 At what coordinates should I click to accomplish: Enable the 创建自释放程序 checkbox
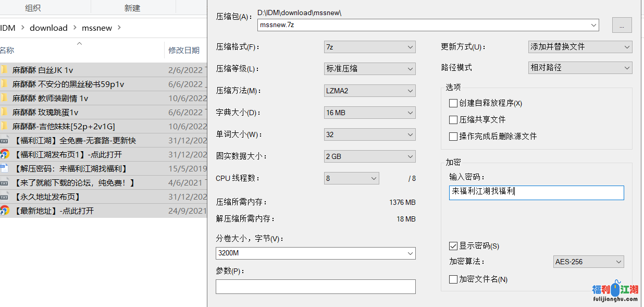(x=453, y=103)
